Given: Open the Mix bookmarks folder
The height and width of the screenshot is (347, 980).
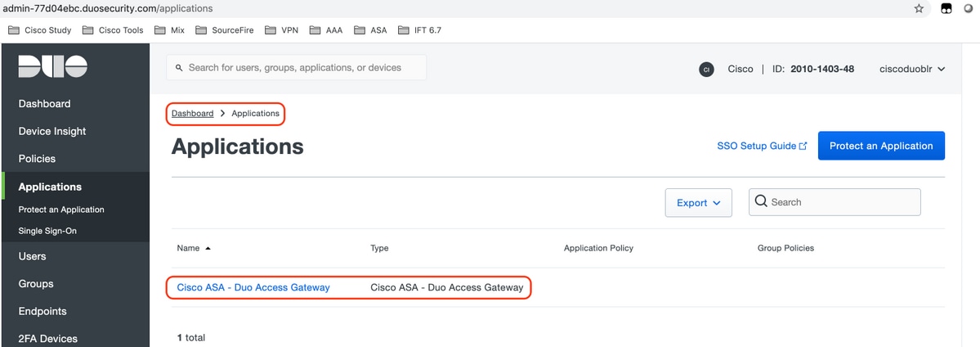Looking at the screenshot, I should coord(169,29).
